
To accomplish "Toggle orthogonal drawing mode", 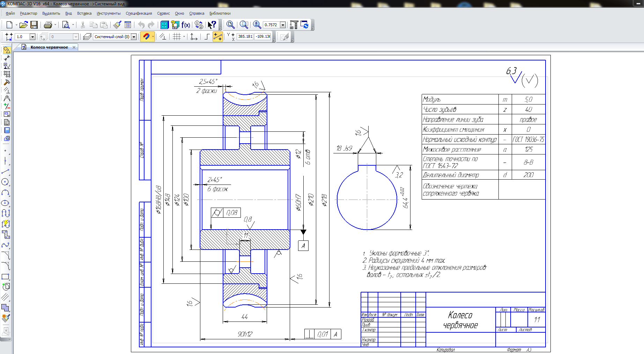I will click(x=207, y=36).
